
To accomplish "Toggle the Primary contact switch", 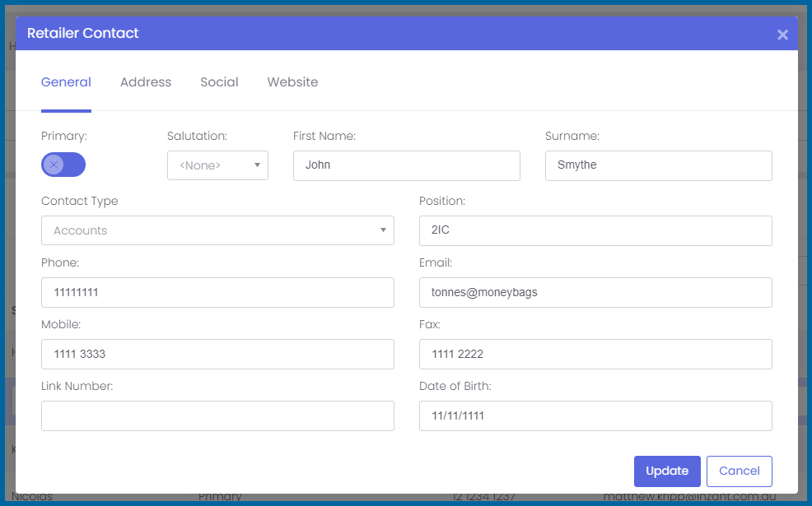I will coord(63,165).
